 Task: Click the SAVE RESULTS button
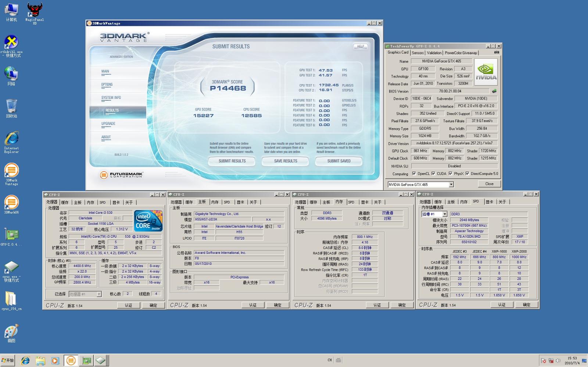(286, 161)
